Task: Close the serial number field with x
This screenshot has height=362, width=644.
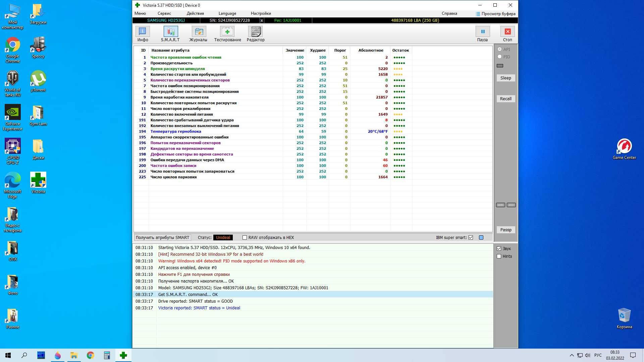Action: tap(262, 20)
